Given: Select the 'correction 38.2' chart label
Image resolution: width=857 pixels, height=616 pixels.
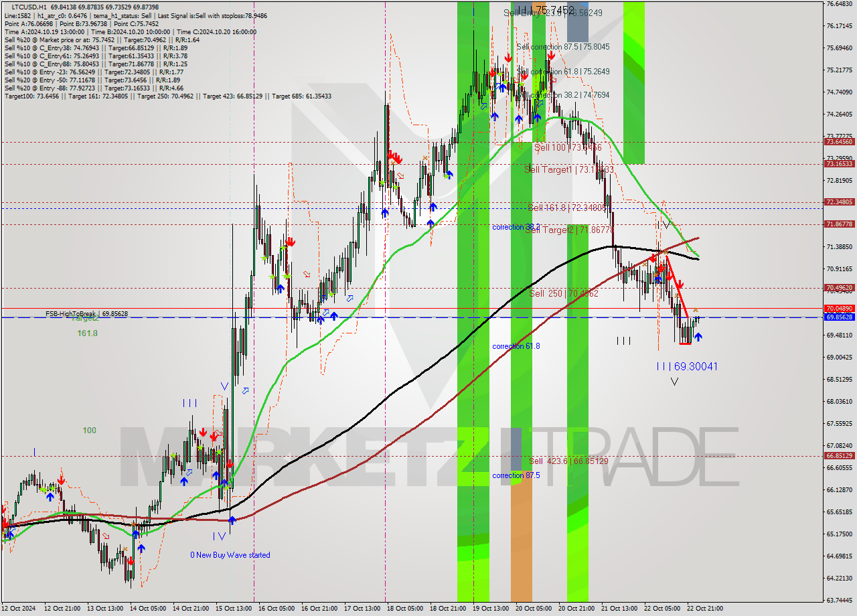Looking at the screenshot, I should point(516,227).
